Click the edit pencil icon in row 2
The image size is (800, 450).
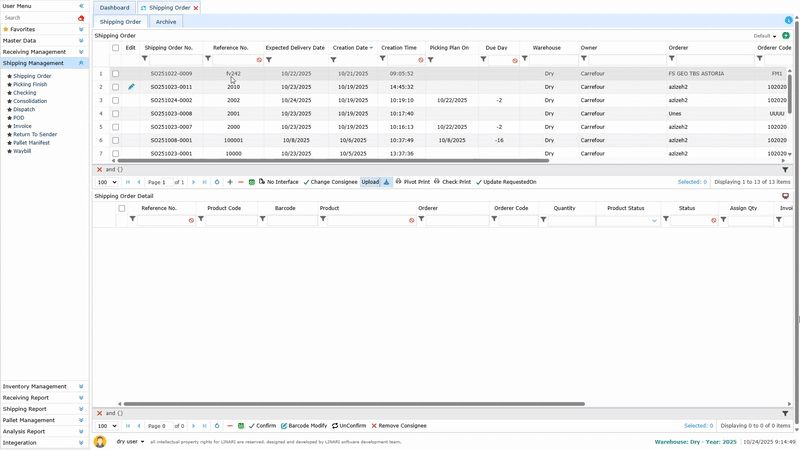(x=131, y=87)
